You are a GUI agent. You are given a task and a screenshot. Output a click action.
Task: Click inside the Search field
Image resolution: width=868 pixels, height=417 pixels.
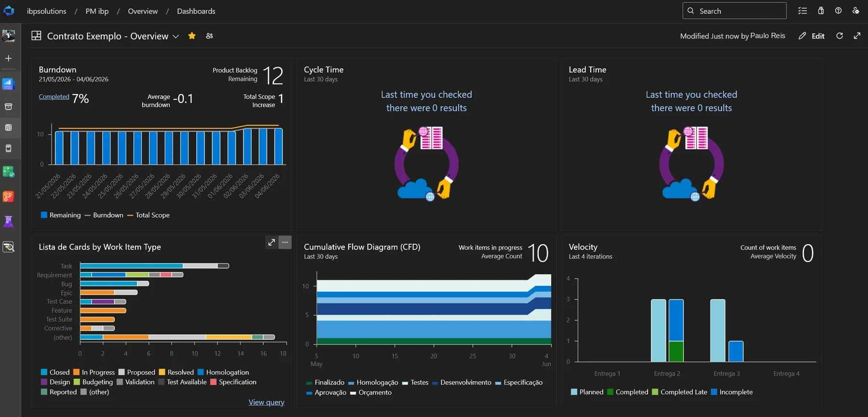(x=734, y=11)
